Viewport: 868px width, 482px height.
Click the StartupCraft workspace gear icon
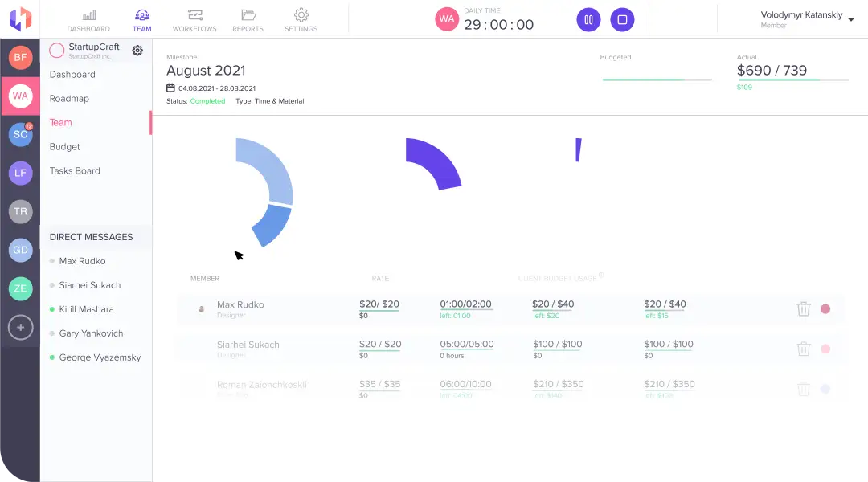coord(137,51)
